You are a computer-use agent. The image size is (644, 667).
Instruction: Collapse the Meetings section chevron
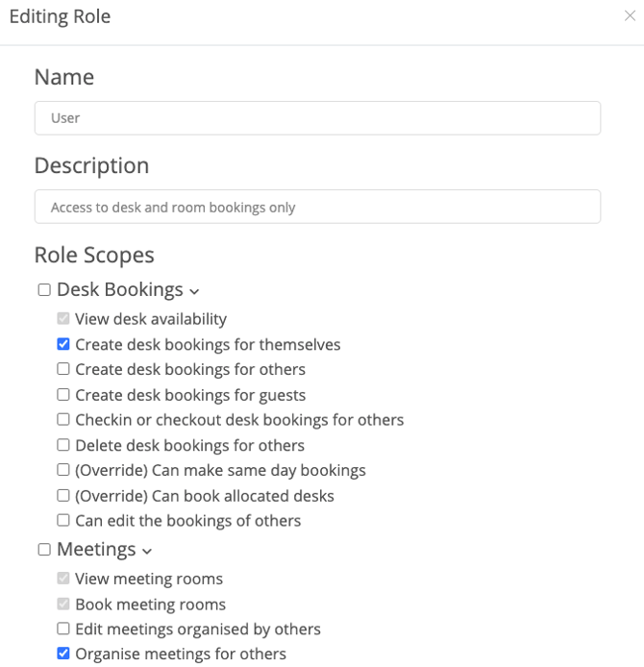(147, 552)
